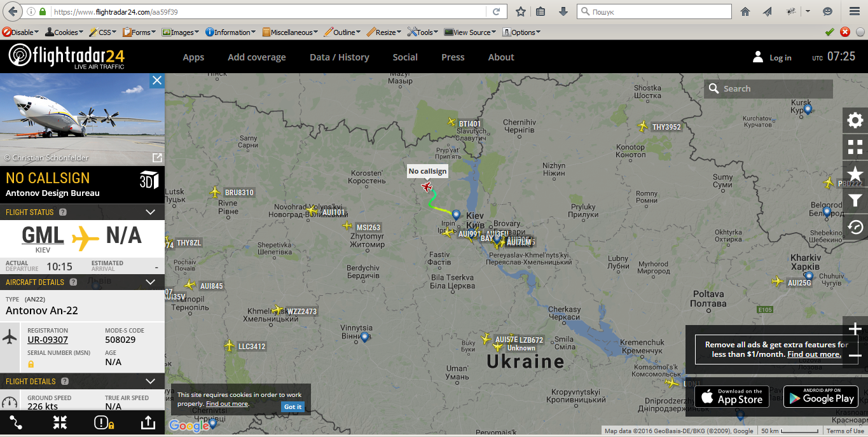Image resolution: width=868 pixels, height=437 pixels.
Task: Close the aircraft info panel
Action: pos(157,80)
